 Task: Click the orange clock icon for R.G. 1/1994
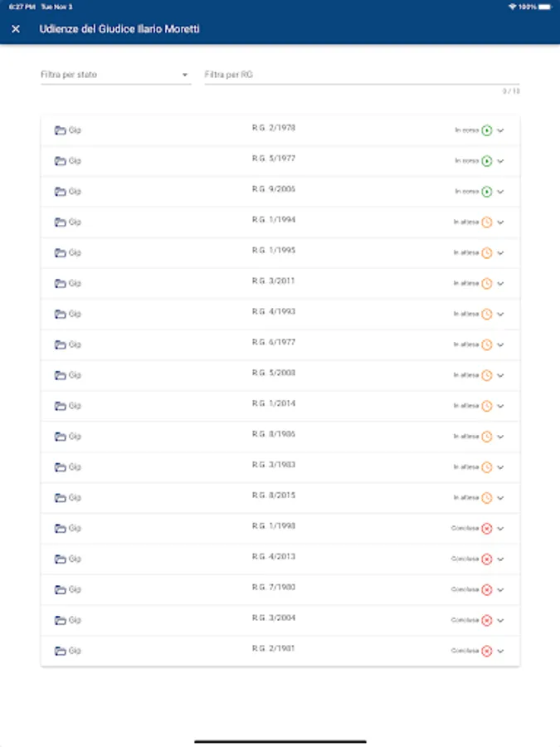[487, 222]
